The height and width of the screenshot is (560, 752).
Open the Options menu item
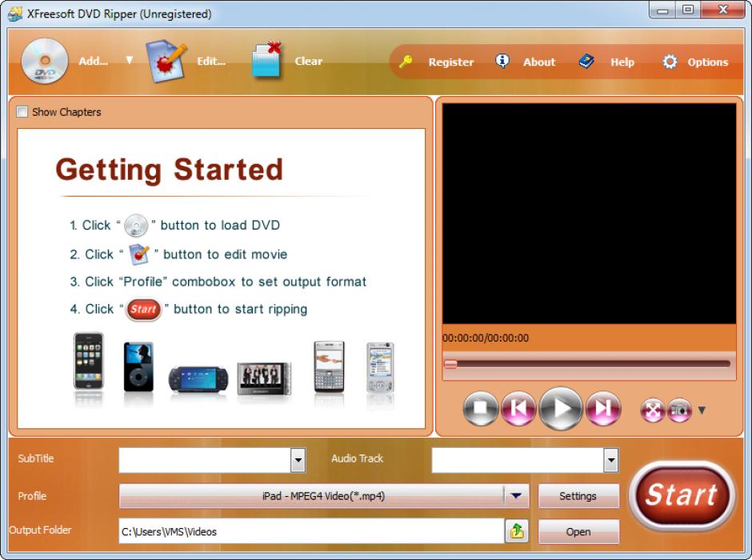tap(708, 62)
